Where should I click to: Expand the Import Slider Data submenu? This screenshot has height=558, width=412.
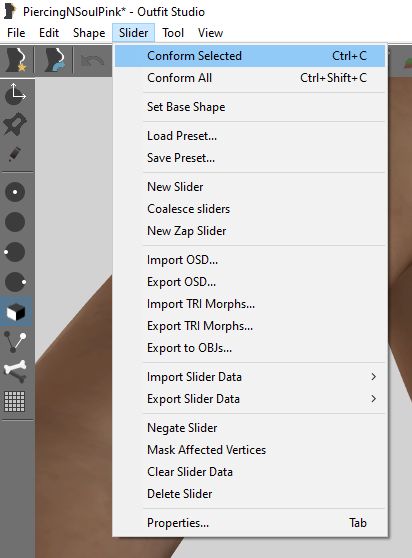250,377
